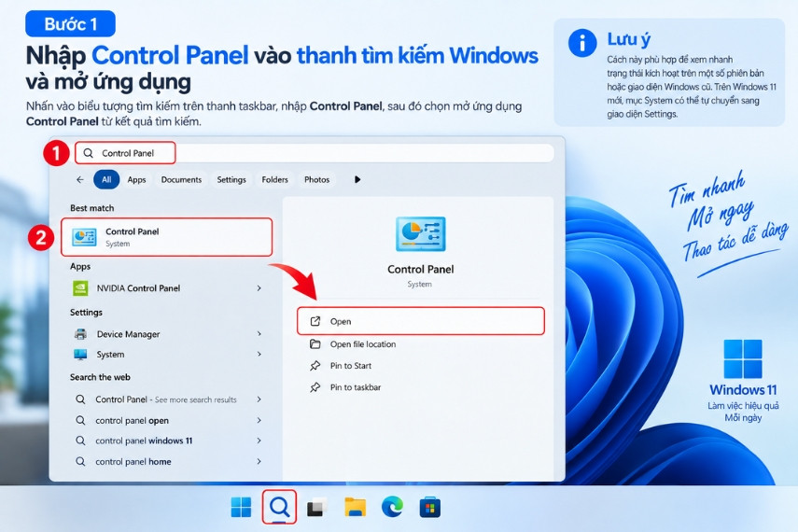Click the search icon beside 'control panel home'
Image resolution: width=798 pixels, height=532 pixels.
(80, 462)
